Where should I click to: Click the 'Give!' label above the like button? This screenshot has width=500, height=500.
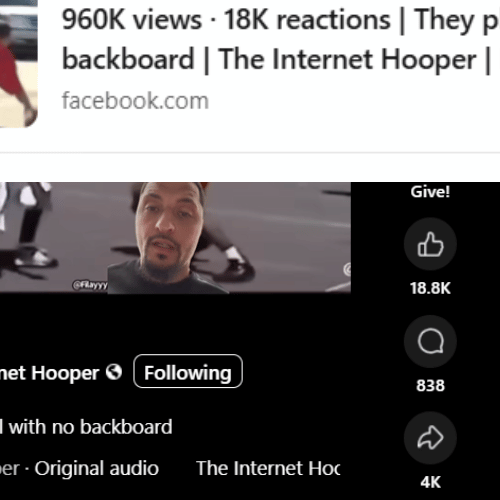pyautogui.click(x=430, y=192)
